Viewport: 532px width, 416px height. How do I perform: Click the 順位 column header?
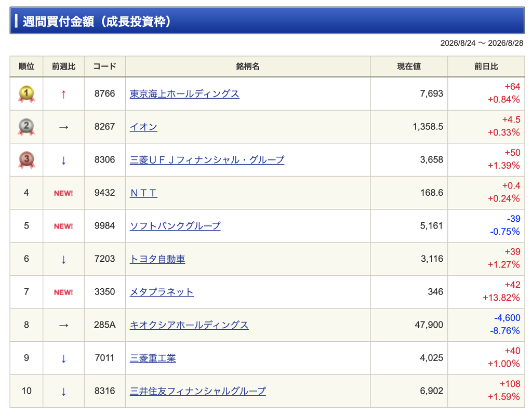click(26, 66)
